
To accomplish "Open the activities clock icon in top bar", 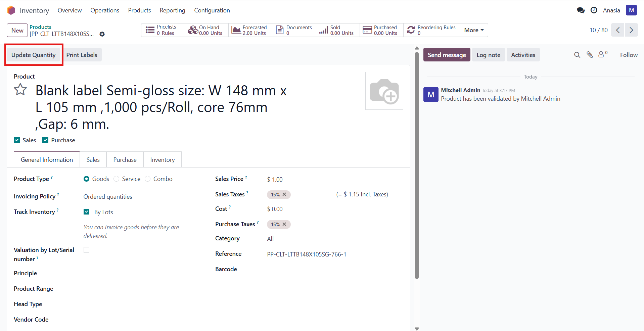I will (x=594, y=10).
